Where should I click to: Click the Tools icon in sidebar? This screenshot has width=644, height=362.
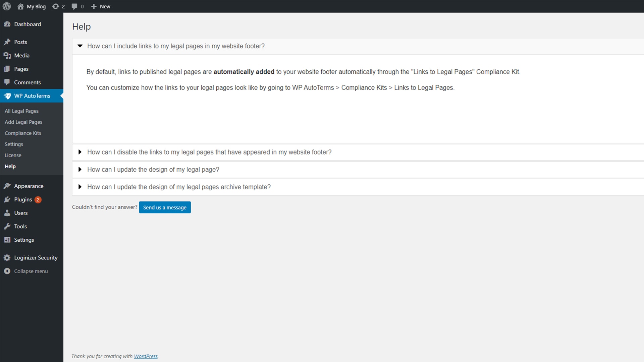7,226
